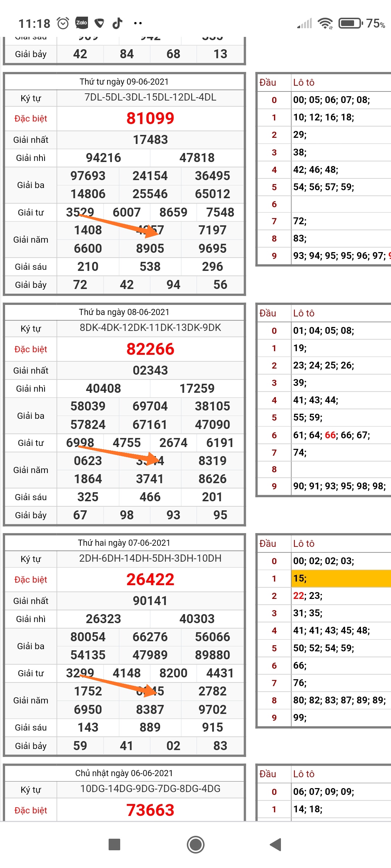391x868 pixels.
Task: Open the TikTok notification icon
Action: click(x=117, y=23)
